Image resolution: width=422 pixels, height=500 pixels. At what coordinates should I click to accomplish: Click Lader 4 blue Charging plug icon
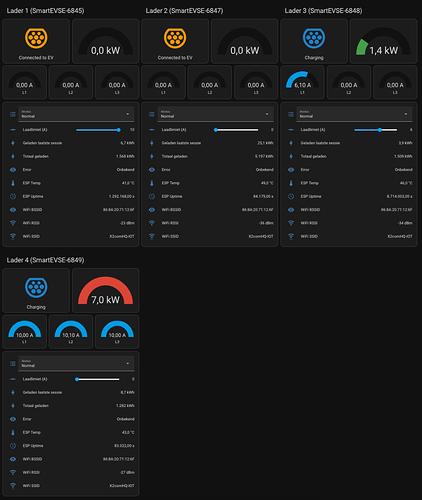coord(36,287)
